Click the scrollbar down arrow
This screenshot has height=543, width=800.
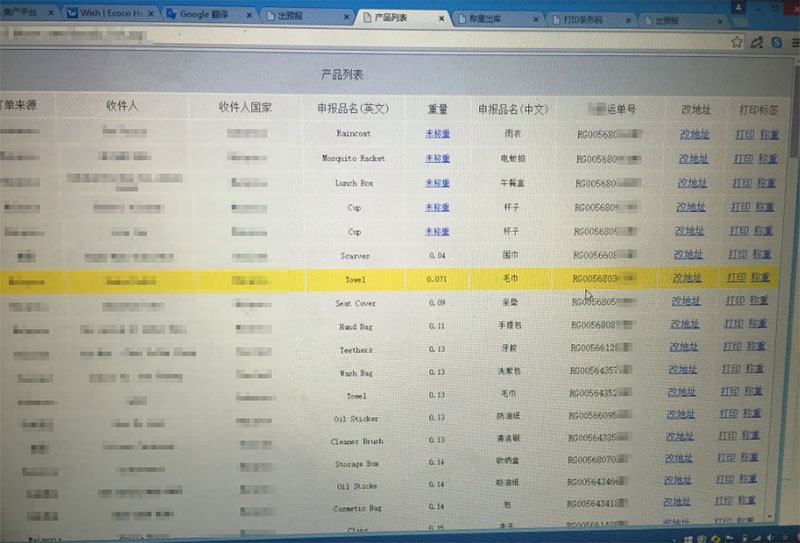pos(770,516)
